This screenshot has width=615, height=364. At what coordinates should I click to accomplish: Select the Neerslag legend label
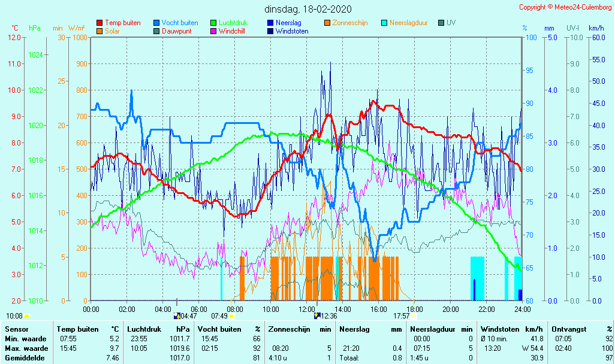(x=288, y=23)
